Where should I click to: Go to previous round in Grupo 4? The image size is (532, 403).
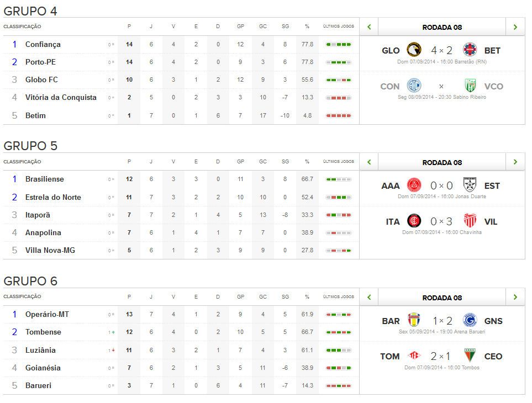369,26
